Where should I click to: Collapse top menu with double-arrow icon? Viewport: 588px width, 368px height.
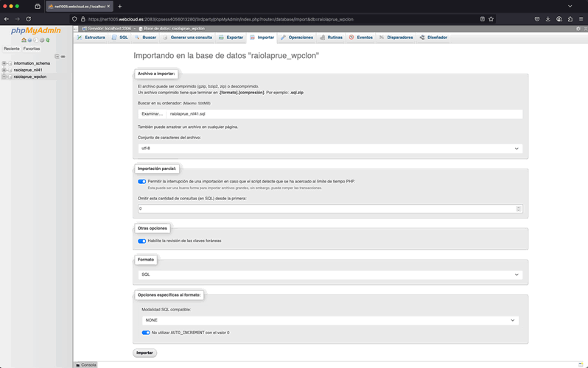point(585,29)
